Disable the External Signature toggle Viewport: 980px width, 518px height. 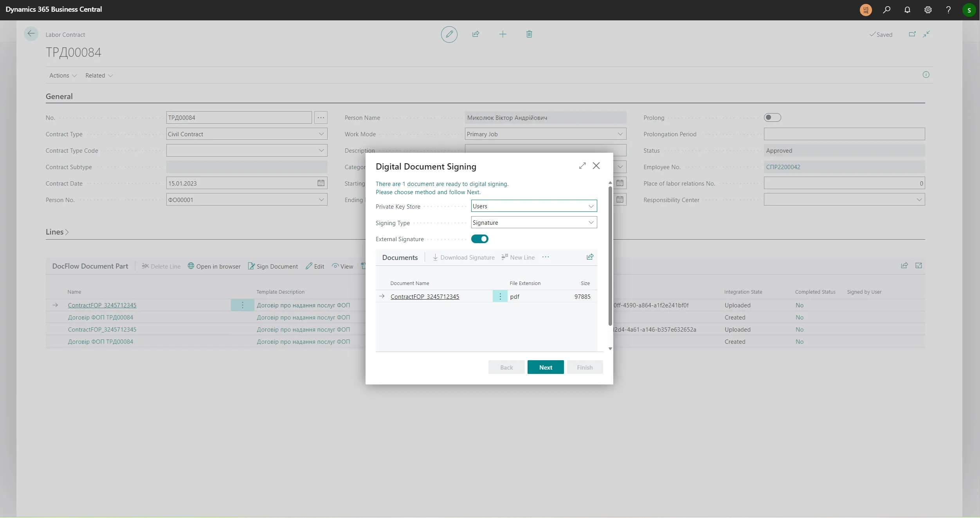(x=479, y=239)
